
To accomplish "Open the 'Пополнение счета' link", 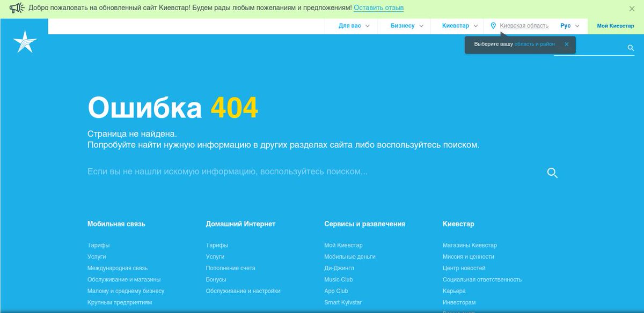I will pyautogui.click(x=231, y=268).
